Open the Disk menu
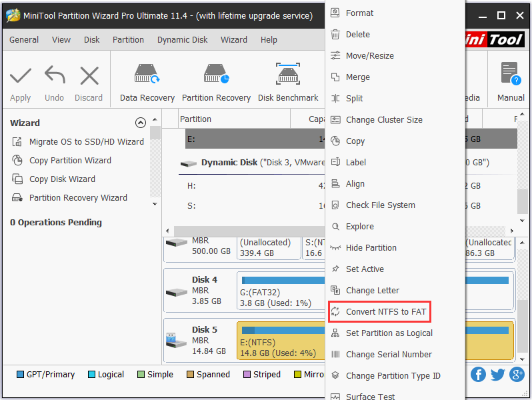Viewport: 532px width, 400px height. [91, 40]
